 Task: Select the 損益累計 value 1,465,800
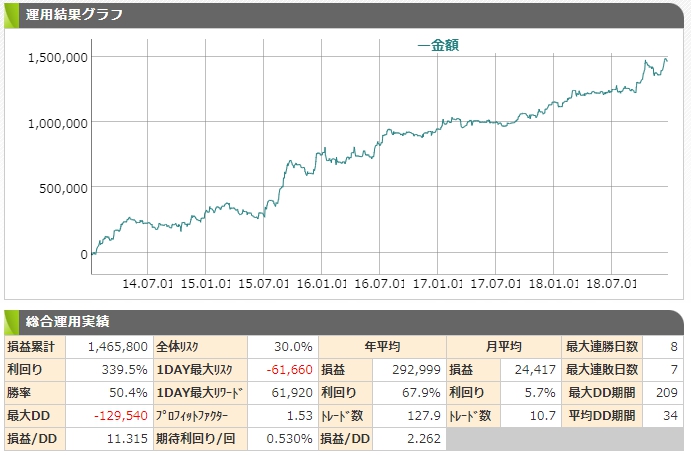coord(118,347)
